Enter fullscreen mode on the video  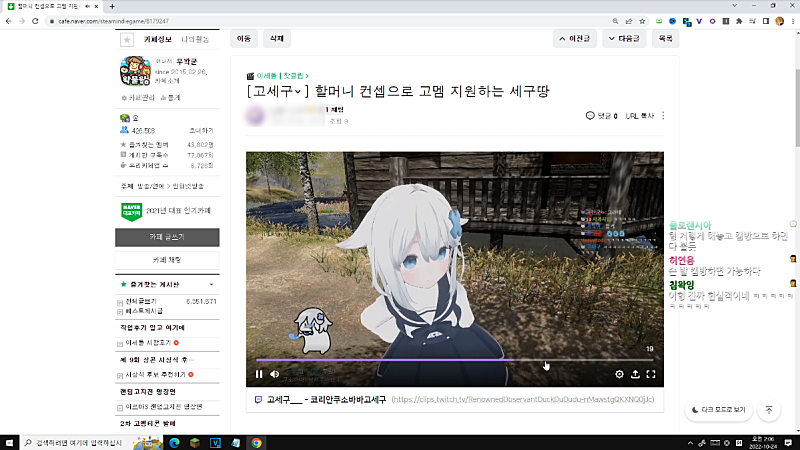(x=651, y=374)
